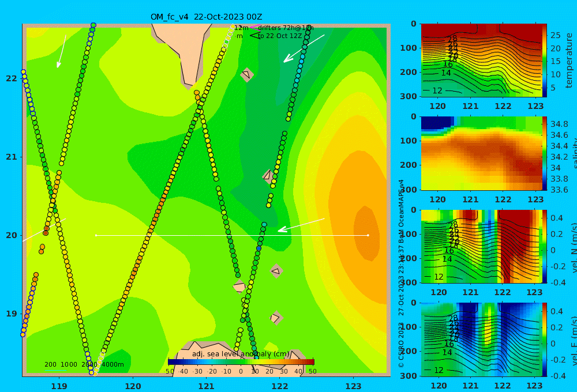The width and height of the screenshot is (577, 392).
Task: Click latitude tick label 19 on main map
Action: 12,314
